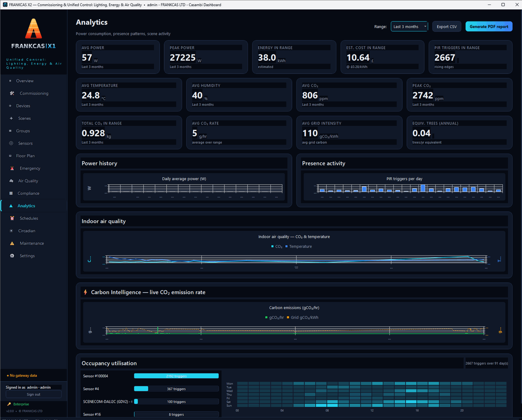Click the Avg Temperature 24.8 value
This screenshot has height=420, width=522.
pyautogui.click(x=91, y=96)
